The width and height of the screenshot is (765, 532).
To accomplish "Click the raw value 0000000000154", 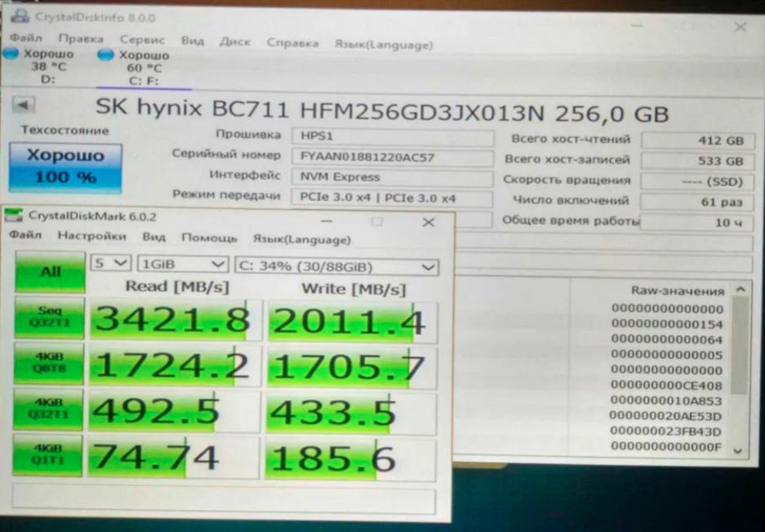I will (x=667, y=324).
